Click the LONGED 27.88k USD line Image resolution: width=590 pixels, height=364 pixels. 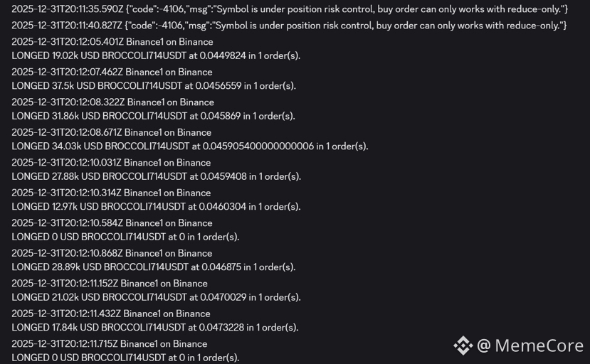[156, 176]
